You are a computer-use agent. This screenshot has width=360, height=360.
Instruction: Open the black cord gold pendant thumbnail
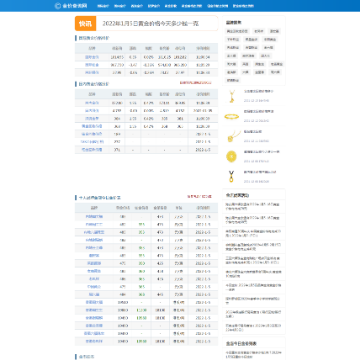tap(232, 177)
